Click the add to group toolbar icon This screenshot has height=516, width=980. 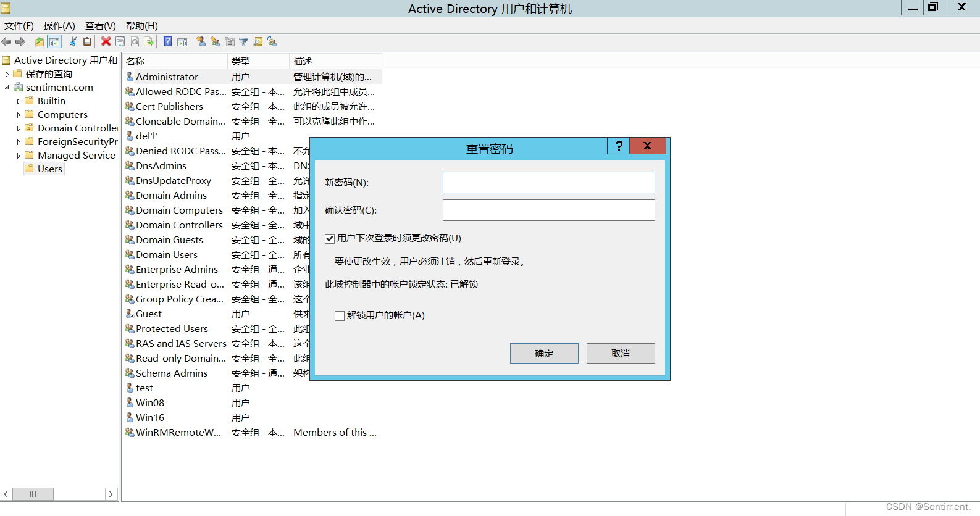tap(272, 42)
